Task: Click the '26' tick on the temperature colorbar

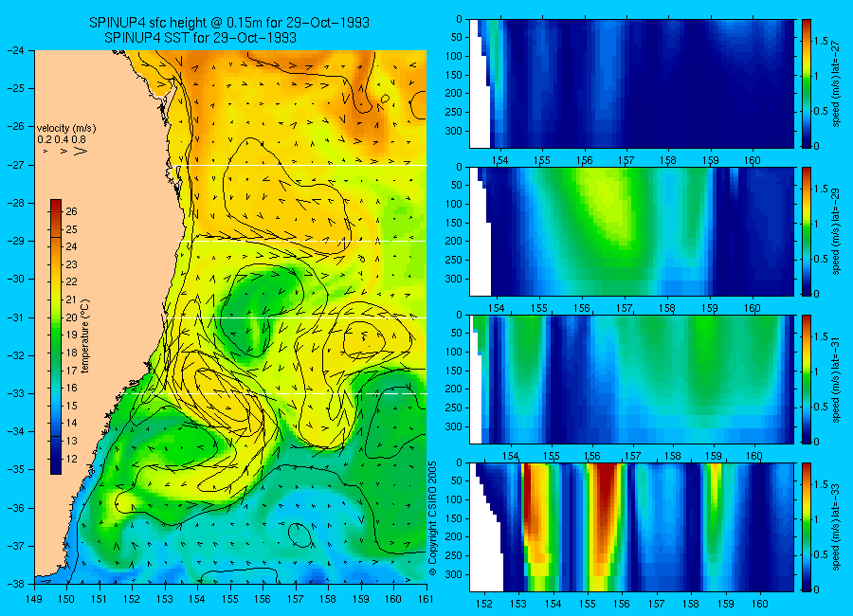Action: coord(71,211)
